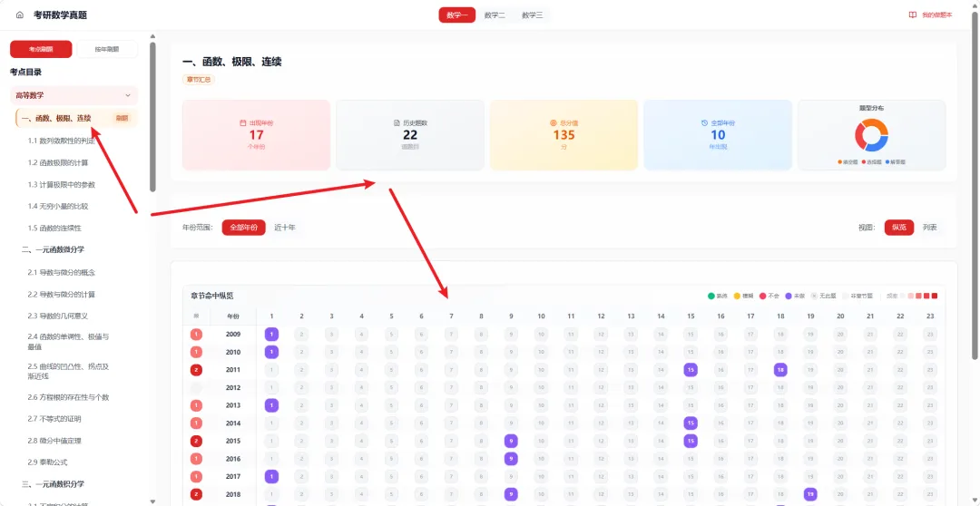Click purple legend dot in 章节命中纵览
The height and width of the screenshot is (506, 980).
pyautogui.click(x=789, y=297)
